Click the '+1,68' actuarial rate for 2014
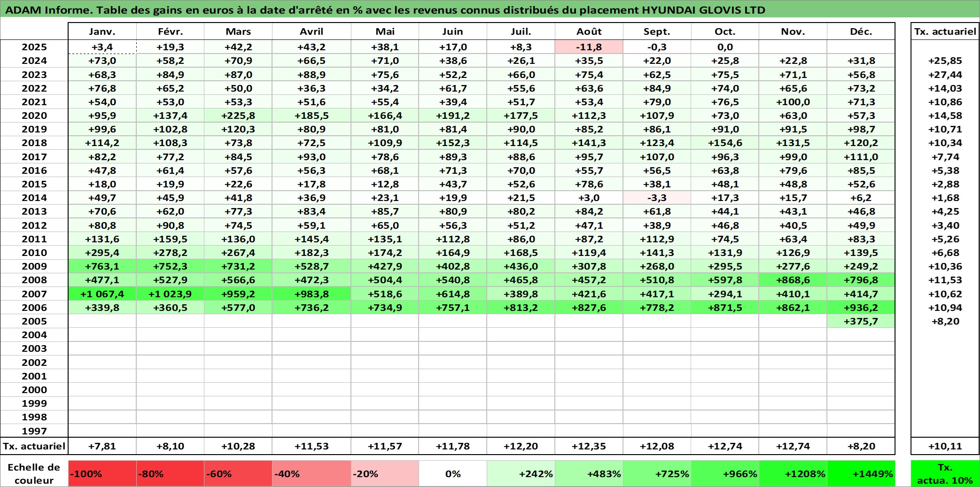 [x=945, y=198]
